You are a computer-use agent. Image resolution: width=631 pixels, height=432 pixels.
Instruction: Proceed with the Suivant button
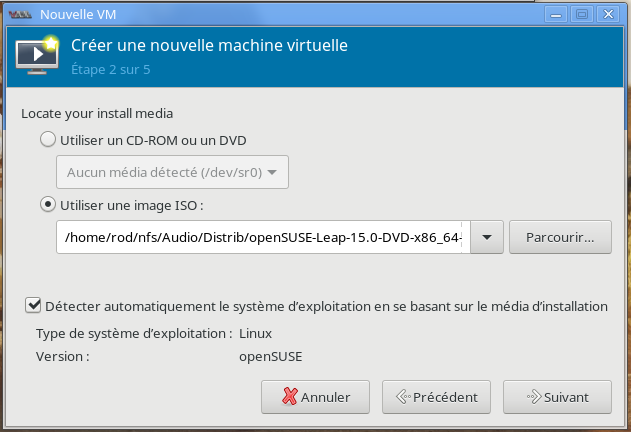(x=557, y=396)
